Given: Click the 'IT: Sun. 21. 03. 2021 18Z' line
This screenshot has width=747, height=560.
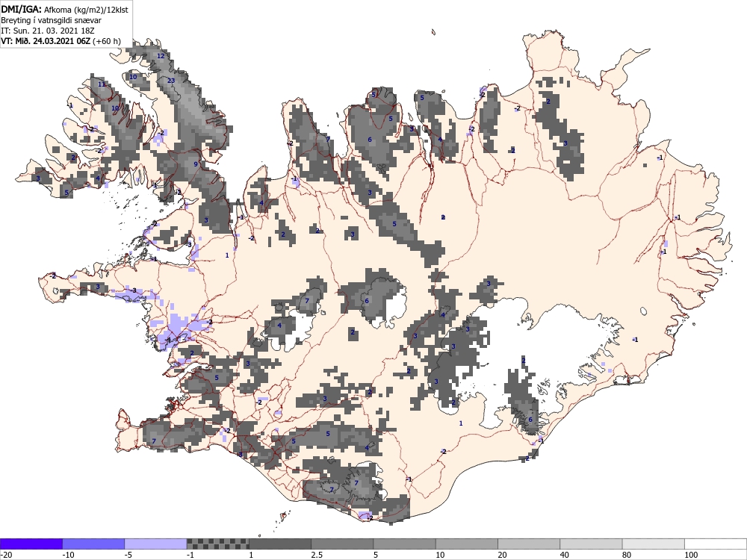Looking at the screenshot, I should point(48,31).
